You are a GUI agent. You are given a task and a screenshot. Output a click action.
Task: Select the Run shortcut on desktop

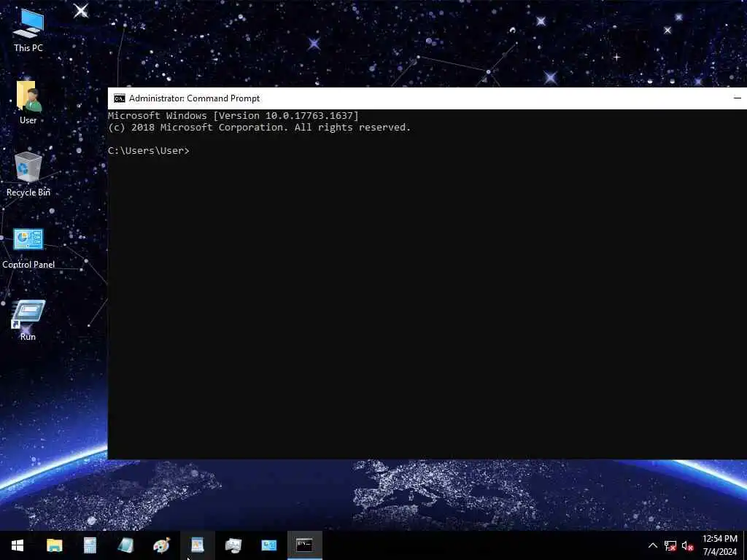coord(28,320)
